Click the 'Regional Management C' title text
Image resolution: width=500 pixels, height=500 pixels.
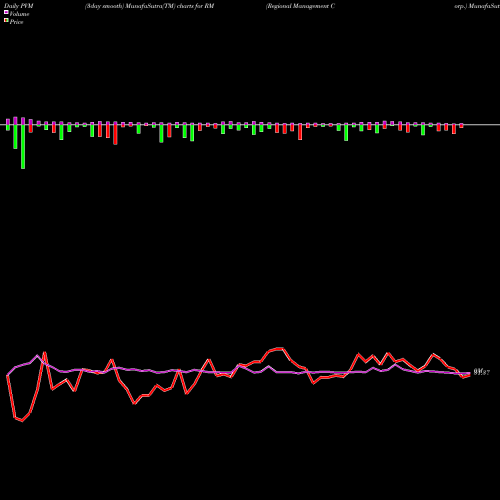point(300,6)
